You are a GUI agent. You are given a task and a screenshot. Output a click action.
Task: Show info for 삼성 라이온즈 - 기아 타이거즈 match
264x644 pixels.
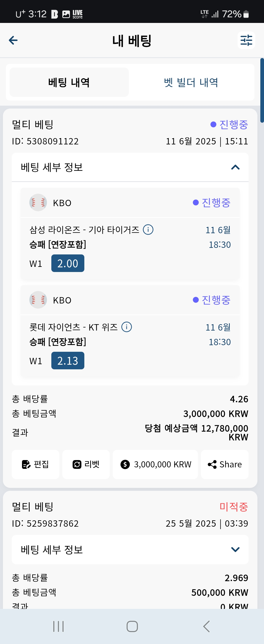click(148, 230)
